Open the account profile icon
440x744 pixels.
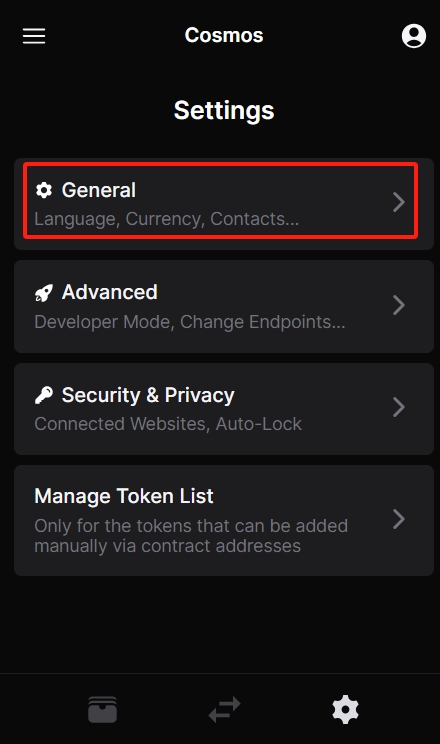413,36
